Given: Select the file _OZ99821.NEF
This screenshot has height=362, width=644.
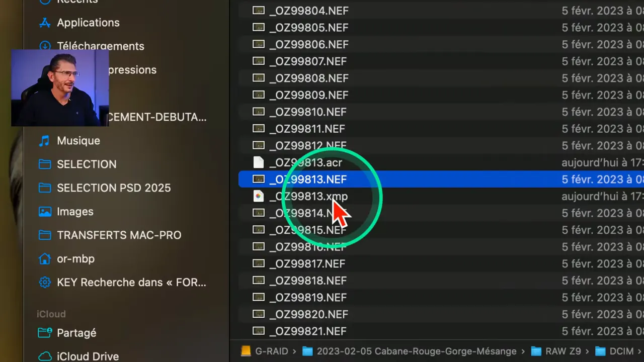Looking at the screenshot, I should click(x=307, y=331).
